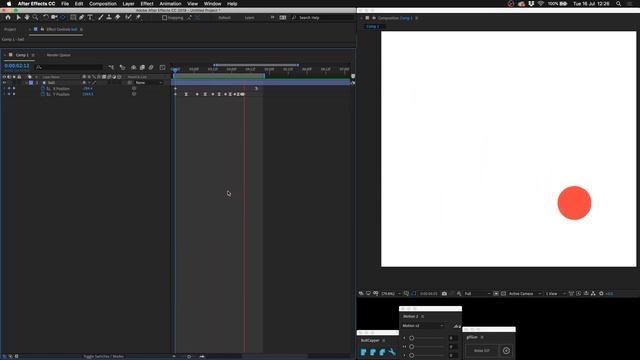Viewport: 640px width, 360px height.
Task: Open the File menu
Action: pyautogui.click(x=65, y=4)
